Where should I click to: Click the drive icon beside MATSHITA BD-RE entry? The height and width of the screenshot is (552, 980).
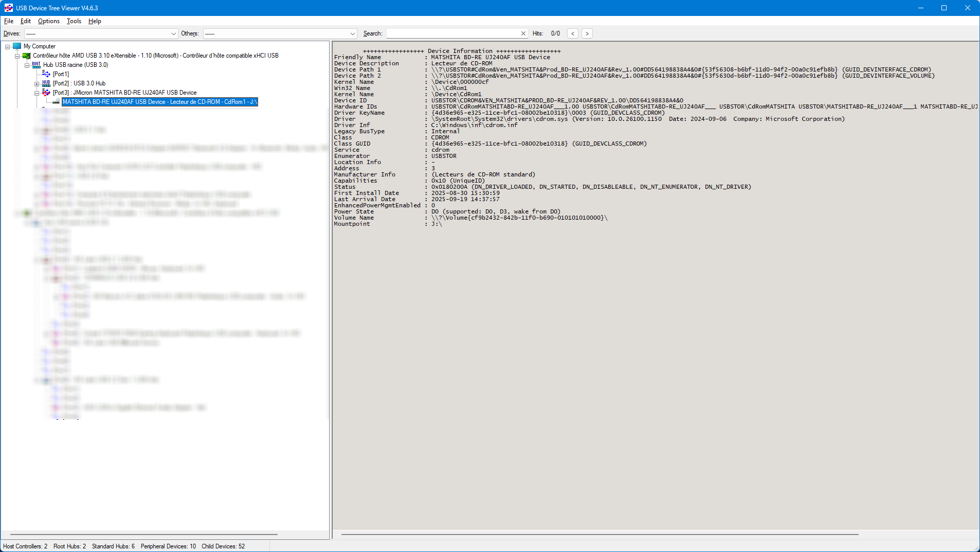(56, 102)
